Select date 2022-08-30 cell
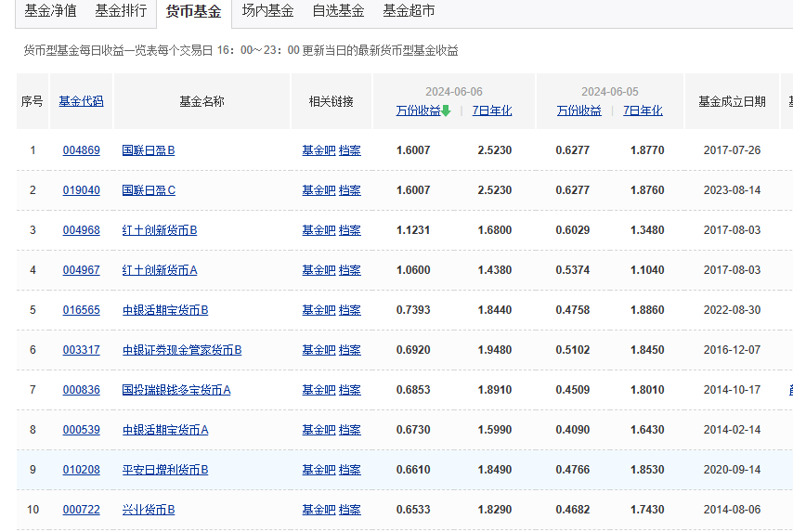Image resolution: width=793 pixels, height=532 pixels. [x=732, y=310]
